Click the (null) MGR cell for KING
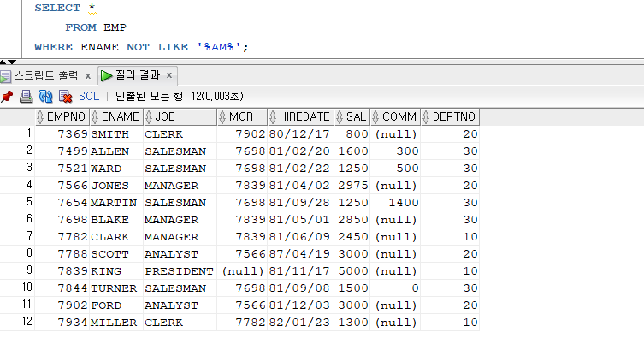This screenshot has height=338, width=644. (x=242, y=271)
